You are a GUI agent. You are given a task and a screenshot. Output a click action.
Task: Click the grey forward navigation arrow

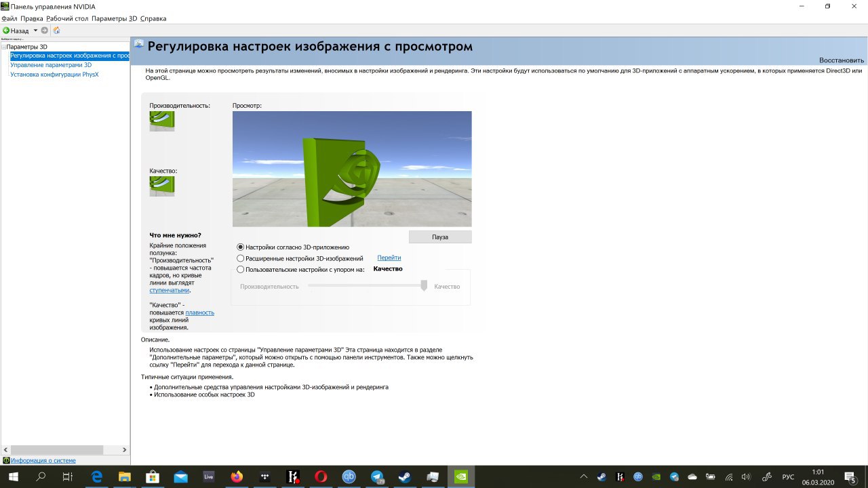click(x=45, y=30)
